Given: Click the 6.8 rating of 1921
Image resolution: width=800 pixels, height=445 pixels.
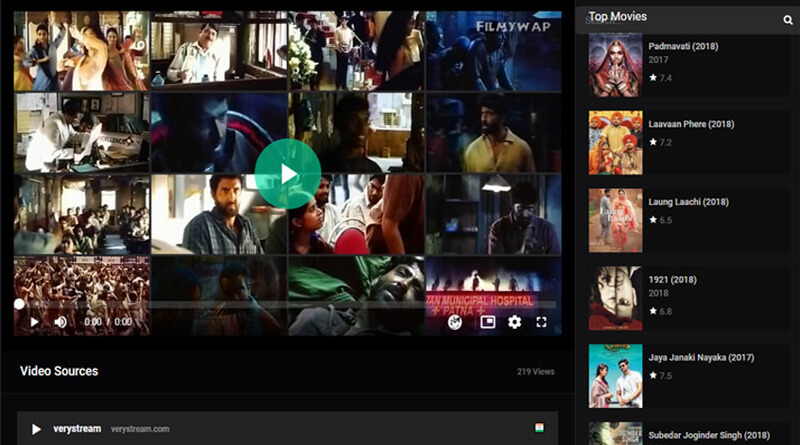Looking at the screenshot, I should pos(660,311).
